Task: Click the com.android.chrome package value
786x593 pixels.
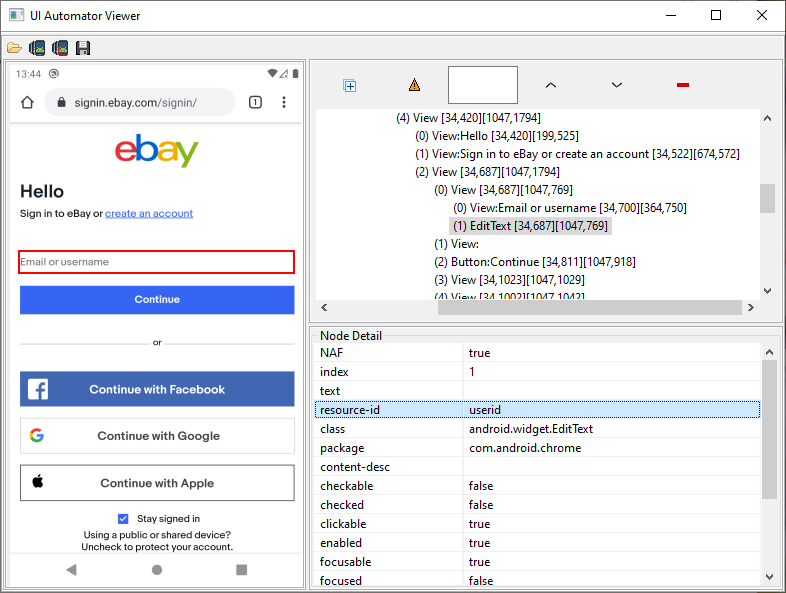Action: click(525, 448)
